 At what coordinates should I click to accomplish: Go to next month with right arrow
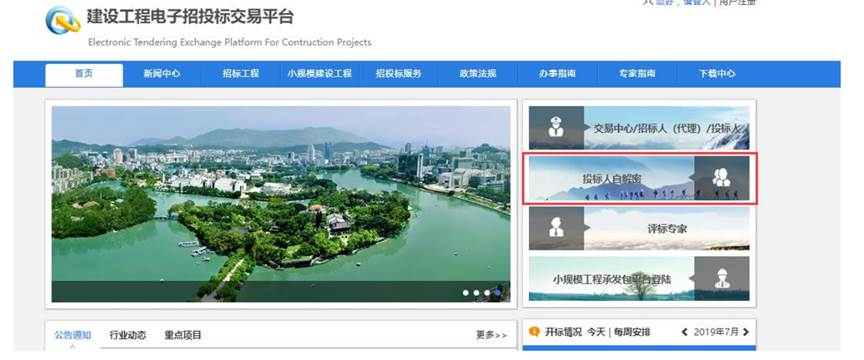[x=746, y=332]
